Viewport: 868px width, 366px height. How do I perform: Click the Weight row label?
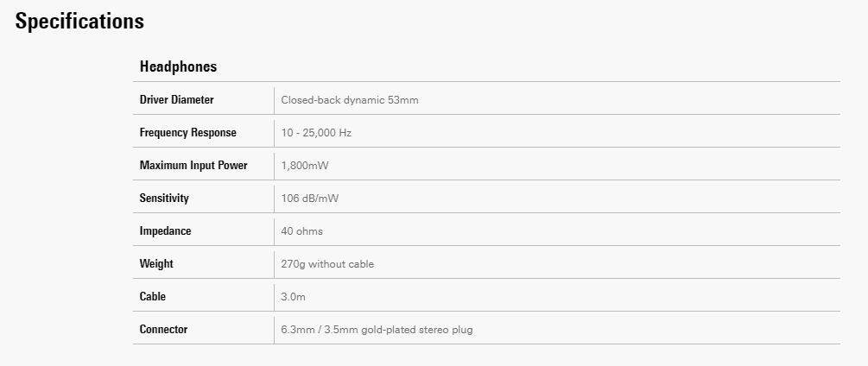156,264
